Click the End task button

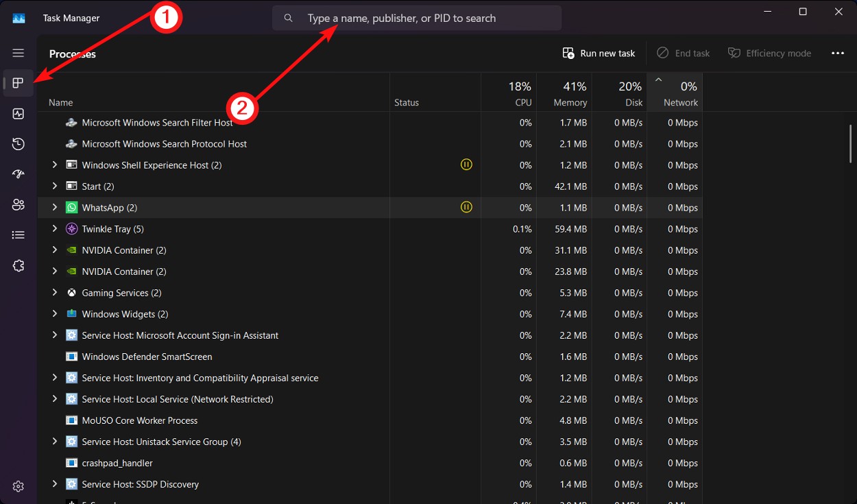(x=683, y=52)
